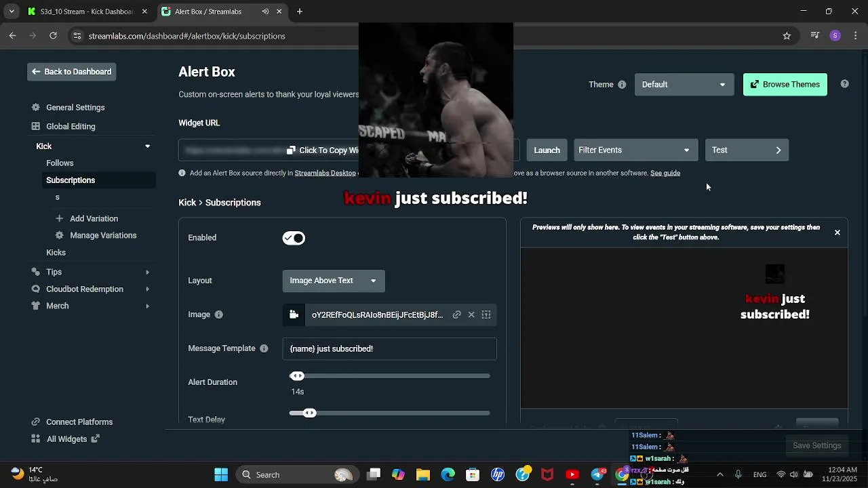
Task: Toggle the Enabled switch off
Action: (294, 238)
